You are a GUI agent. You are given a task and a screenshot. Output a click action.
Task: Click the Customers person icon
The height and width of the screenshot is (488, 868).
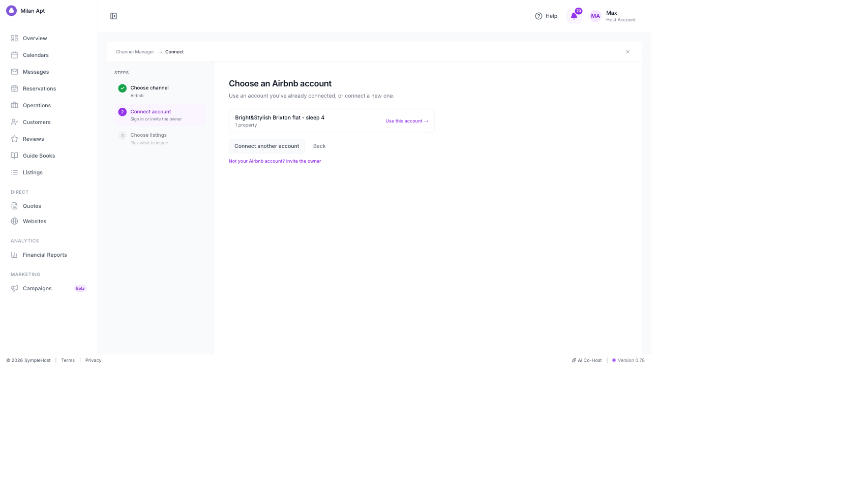tap(15, 122)
